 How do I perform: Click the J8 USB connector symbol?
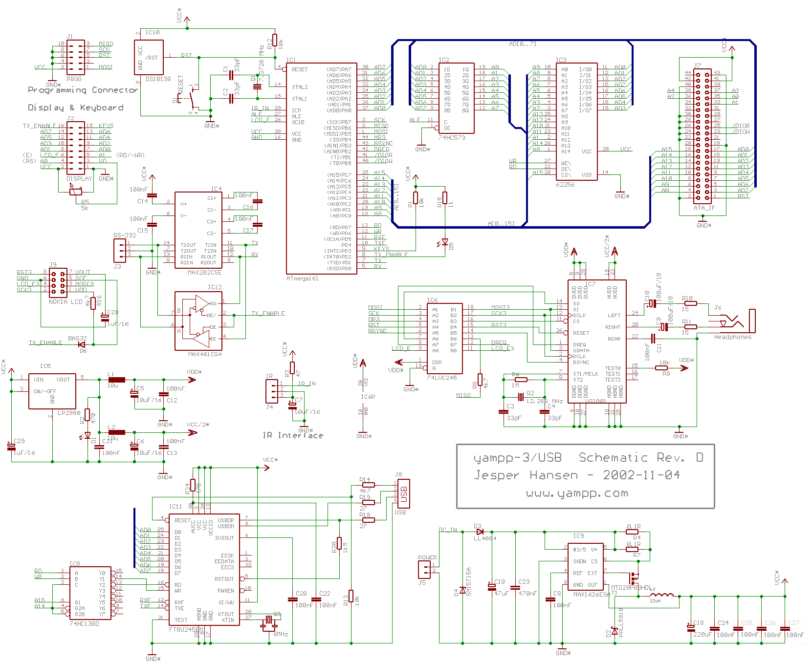point(404,493)
